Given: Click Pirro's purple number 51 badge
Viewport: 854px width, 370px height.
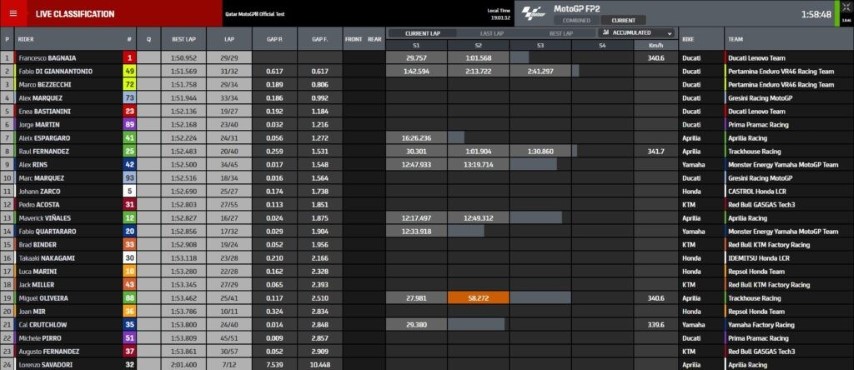Looking at the screenshot, I should [130, 338].
